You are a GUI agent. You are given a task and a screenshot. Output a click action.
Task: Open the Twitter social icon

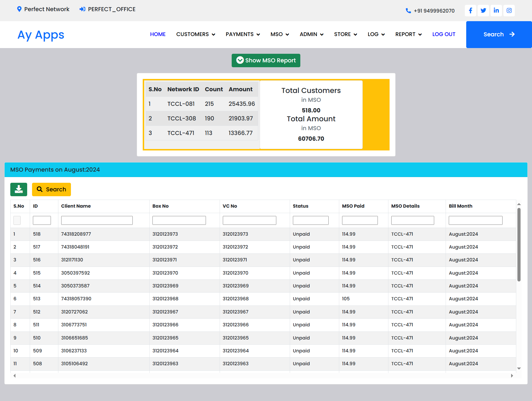point(483,11)
